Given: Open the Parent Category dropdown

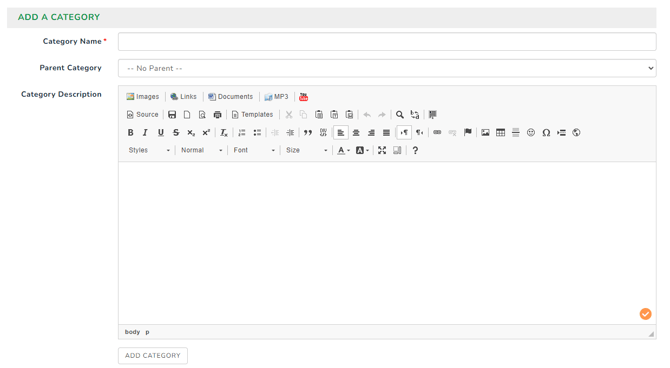Looking at the screenshot, I should coord(387,68).
